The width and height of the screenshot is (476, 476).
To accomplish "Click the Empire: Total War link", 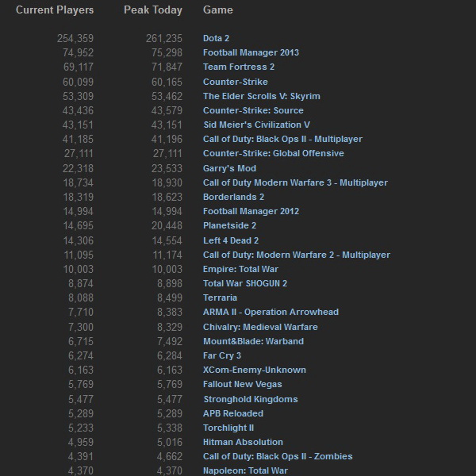I will pos(240,269).
